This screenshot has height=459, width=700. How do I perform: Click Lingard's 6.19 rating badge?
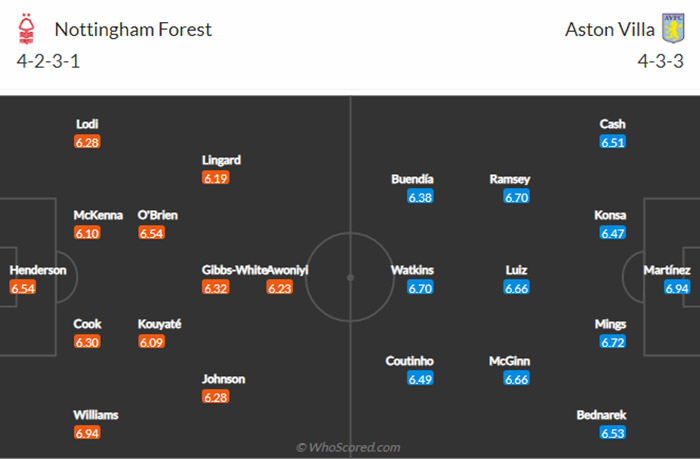[216, 178]
